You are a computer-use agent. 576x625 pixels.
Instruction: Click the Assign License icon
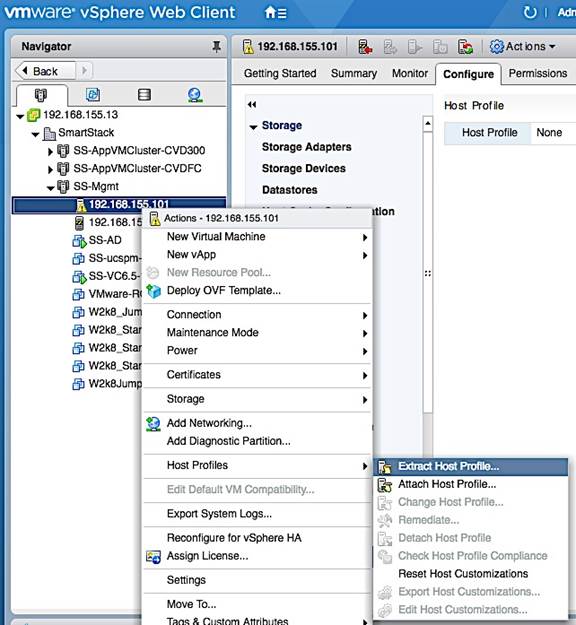pos(153,556)
